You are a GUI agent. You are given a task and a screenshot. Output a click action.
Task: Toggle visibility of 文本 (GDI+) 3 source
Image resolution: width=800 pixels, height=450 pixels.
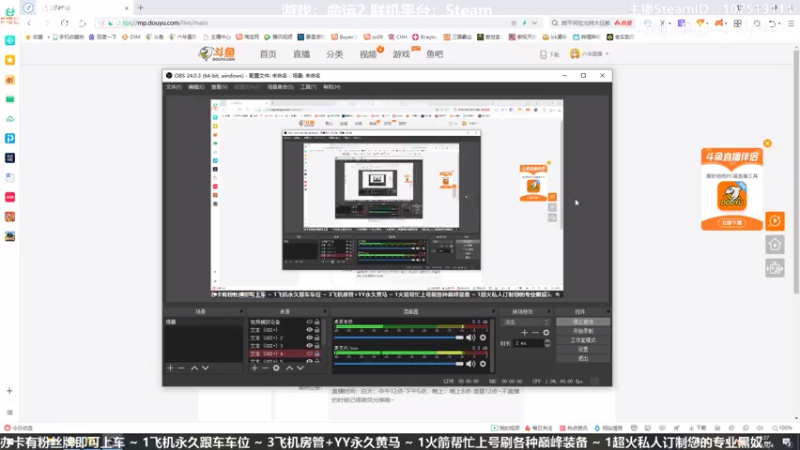[309, 345]
